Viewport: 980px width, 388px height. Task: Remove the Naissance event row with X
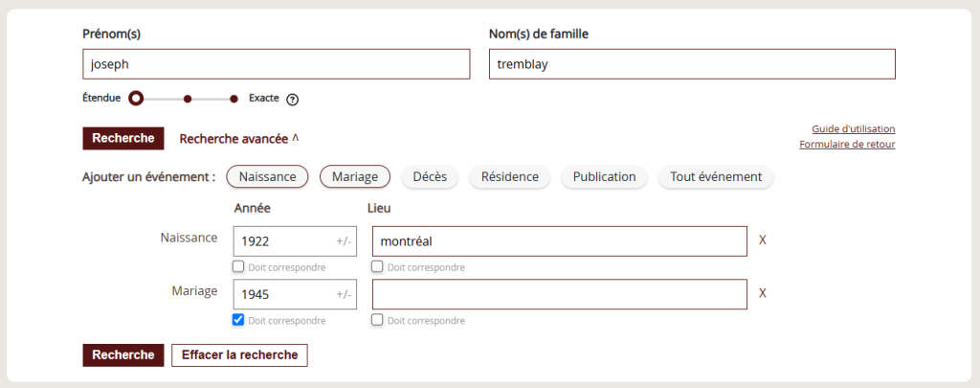pos(763,240)
